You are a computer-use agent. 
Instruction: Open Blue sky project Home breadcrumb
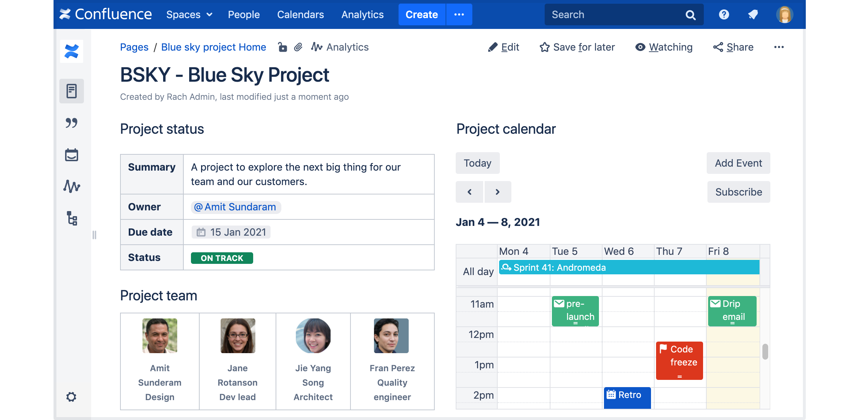point(213,47)
